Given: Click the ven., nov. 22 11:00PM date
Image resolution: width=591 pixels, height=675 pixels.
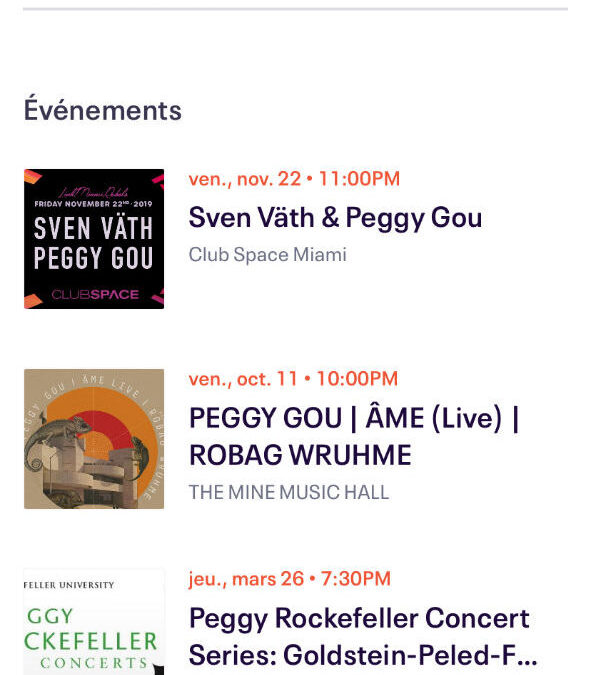Looking at the screenshot, I should [x=294, y=179].
